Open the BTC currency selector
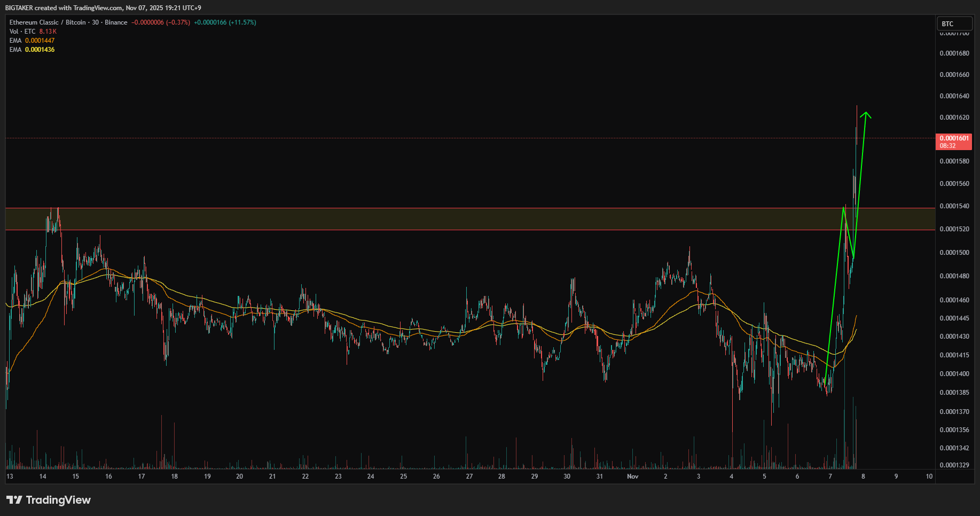Screen dimensions: 980x516 pyautogui.click(x=954, y=24)
